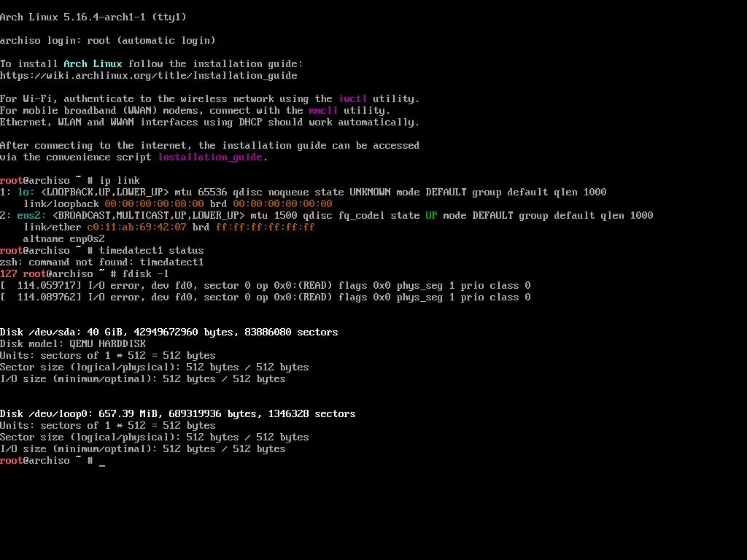
Task: Click the Disk /dev/sda heading line
Action: [x=169, y=332]
